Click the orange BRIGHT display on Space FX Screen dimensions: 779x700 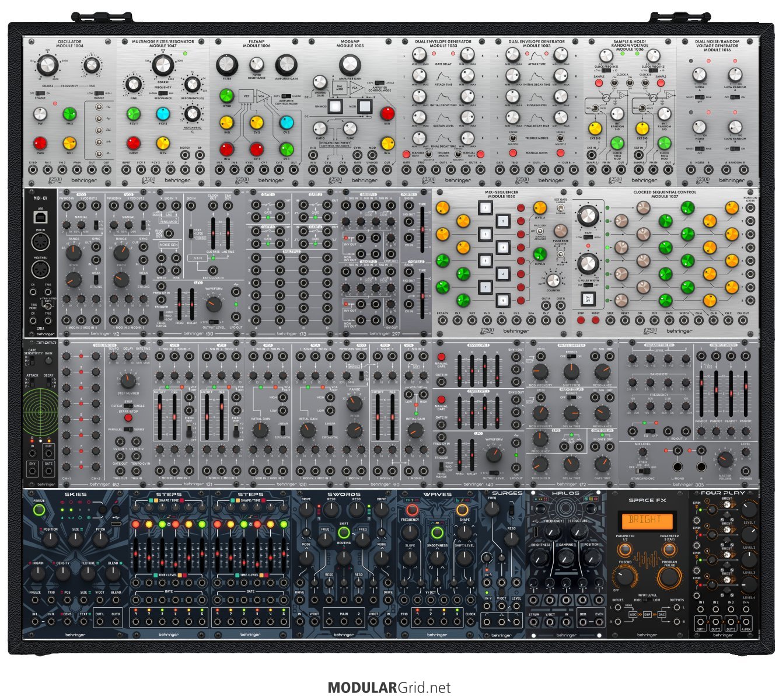point(647,521)
